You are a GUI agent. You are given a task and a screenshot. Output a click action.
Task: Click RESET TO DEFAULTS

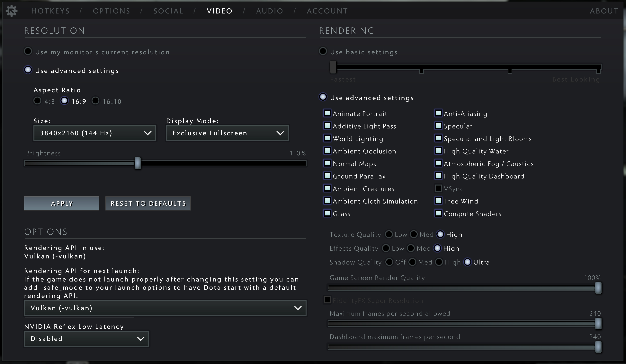click(148, 203)
